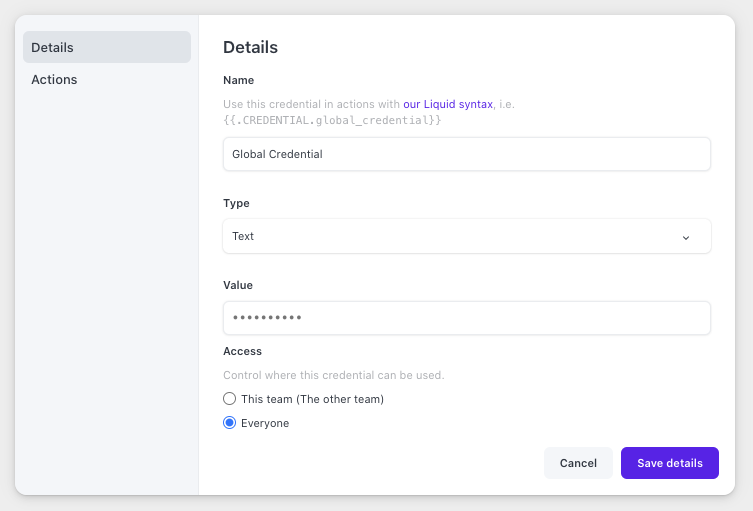The width and height of the screenshot is (753, 511).
Task: Click the Details page heading
Action: click(x=250, y=47)
